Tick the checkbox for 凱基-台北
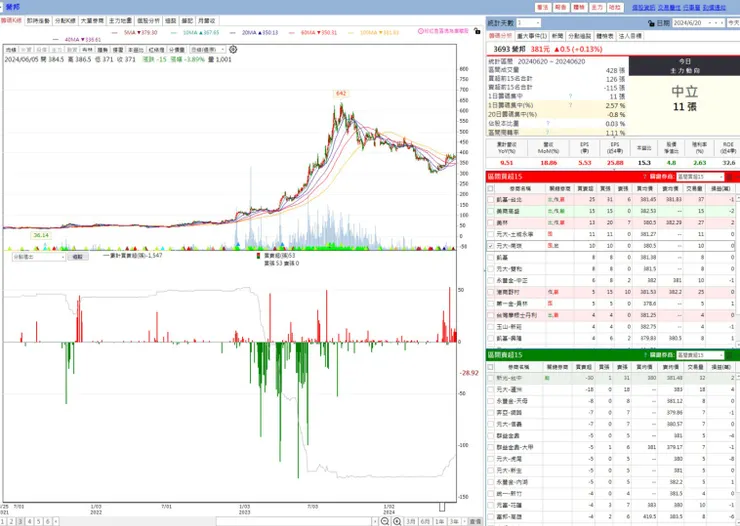 pyautogui.click(x=491, y=200)
